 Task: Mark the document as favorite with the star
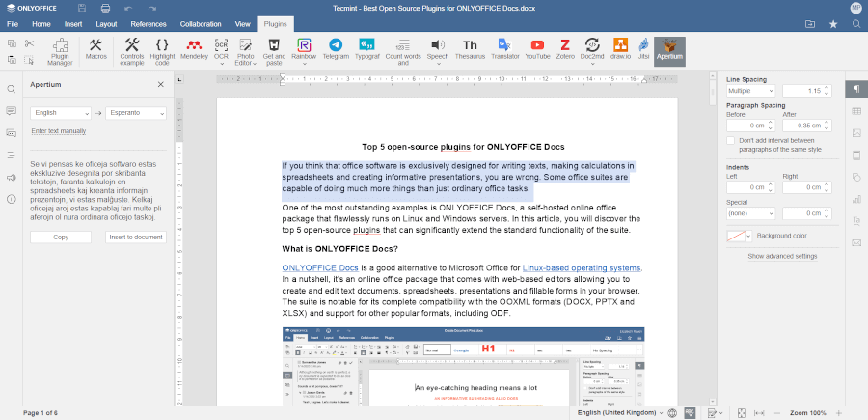[x=833, y=24]
